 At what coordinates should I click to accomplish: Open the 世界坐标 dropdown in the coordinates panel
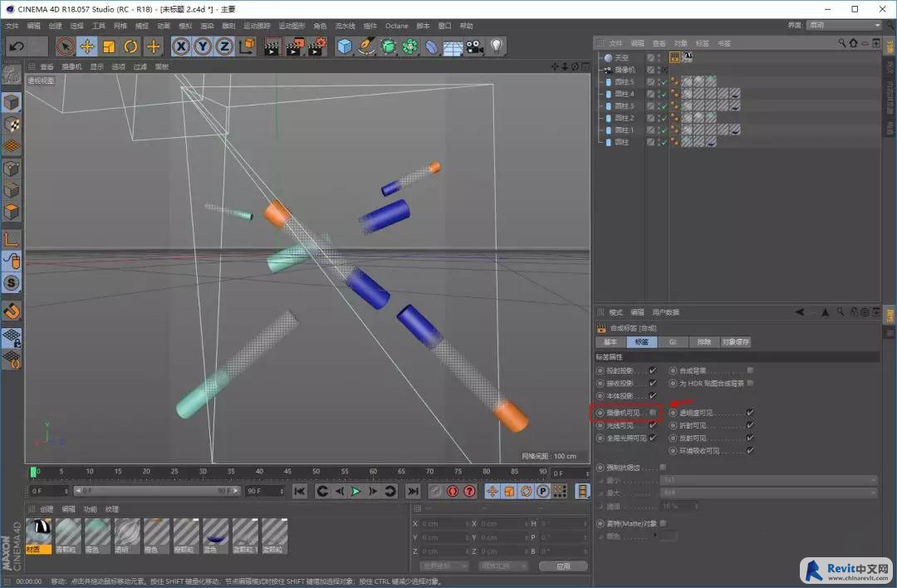(444, 566)
